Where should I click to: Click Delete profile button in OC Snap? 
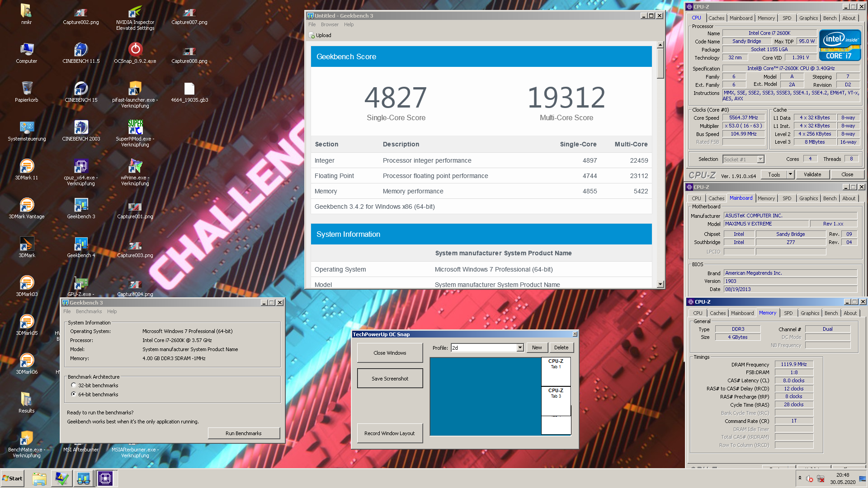point(561,347)
